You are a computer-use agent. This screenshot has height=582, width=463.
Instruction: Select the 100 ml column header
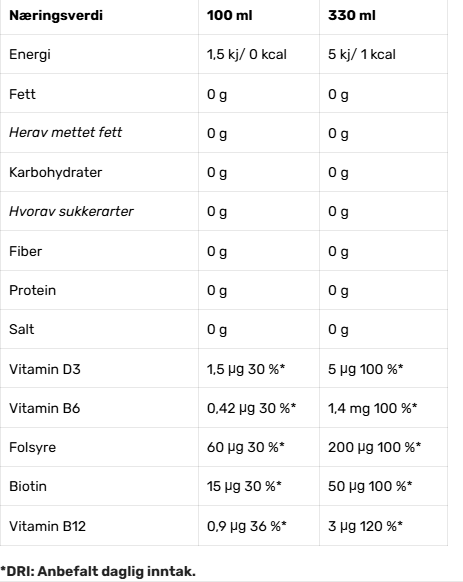click(229, 16)
